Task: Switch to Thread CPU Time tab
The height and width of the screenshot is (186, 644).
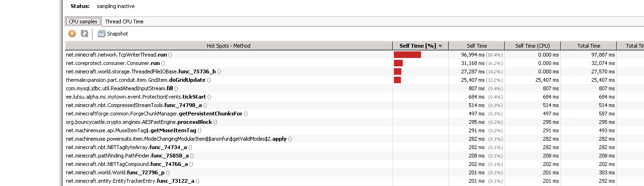Action: (x=124, y=21)
